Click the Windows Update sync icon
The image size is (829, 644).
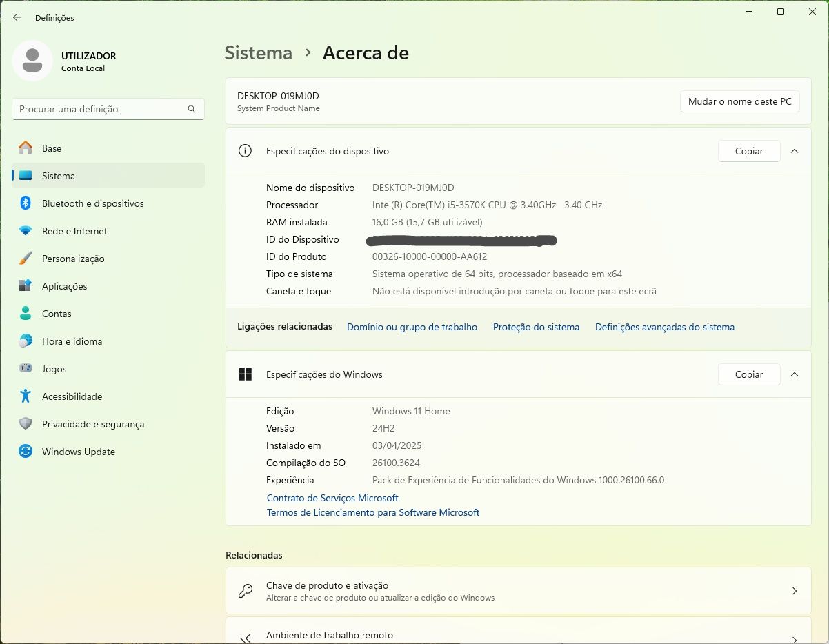coord(26,452)
